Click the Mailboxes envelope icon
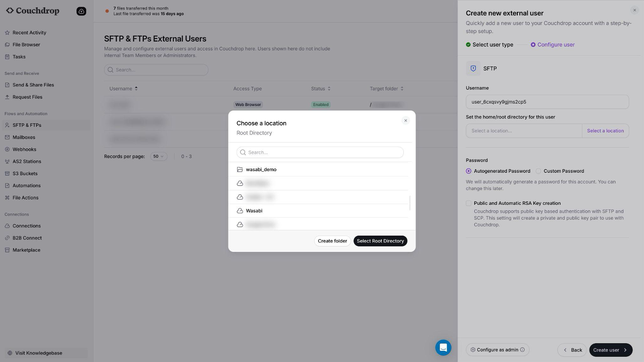644x362 pixels. point(7,137)
